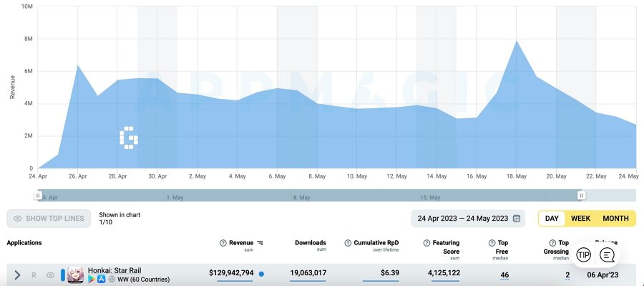Open the 24 Apr 2023 — 24 May 2023 date picker
Screen dimensions: 644x286
(x=468, y=219)
